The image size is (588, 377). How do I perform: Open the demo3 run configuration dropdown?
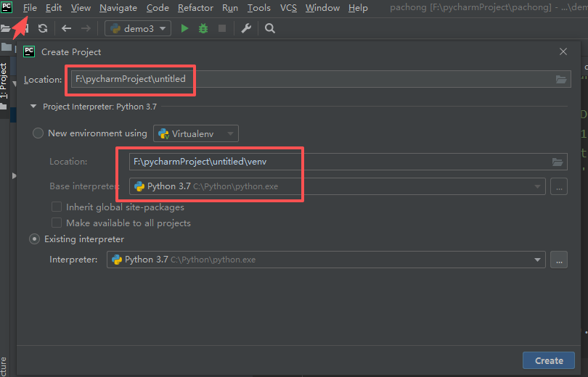coord(138,28)
